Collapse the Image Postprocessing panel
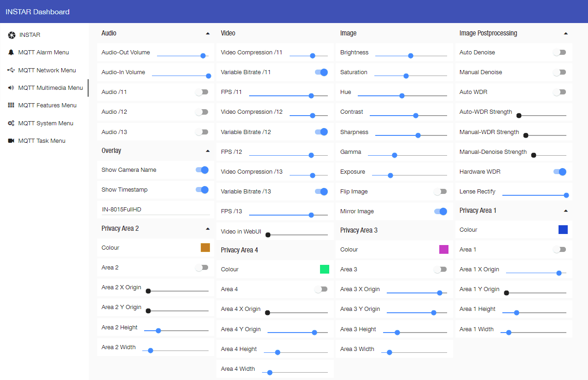This screenshot has height=380, width=588. [x=566, y=33]
